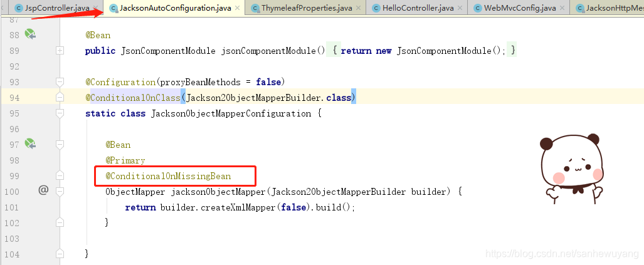The height and width of the screenshot is (265, 644).
Task: Close the ThymeleafProperties.java tab
Action: [359, 8]
